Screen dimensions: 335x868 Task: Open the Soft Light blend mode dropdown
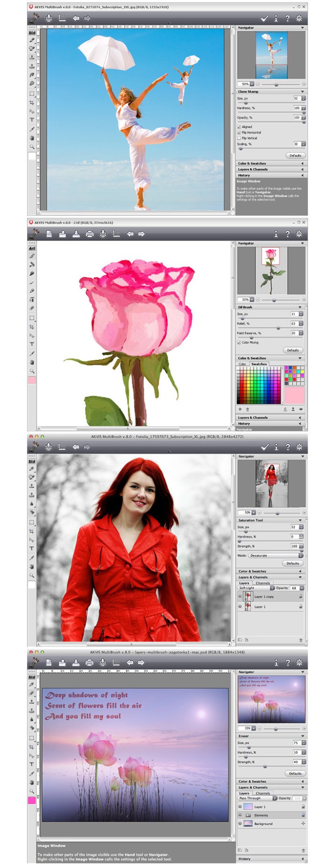tap(257, 588)
